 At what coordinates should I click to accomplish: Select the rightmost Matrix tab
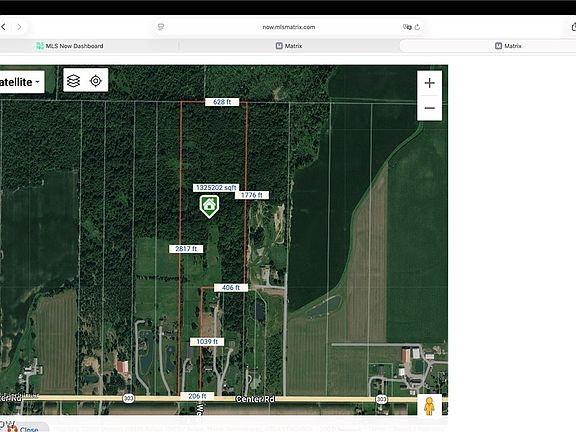(508, 46)
